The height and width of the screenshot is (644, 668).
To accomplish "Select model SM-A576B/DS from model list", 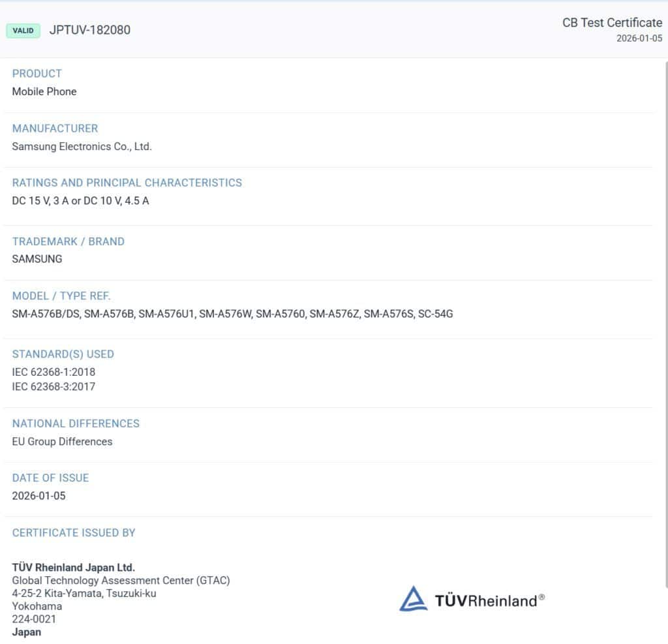I will tap(44, 313).
